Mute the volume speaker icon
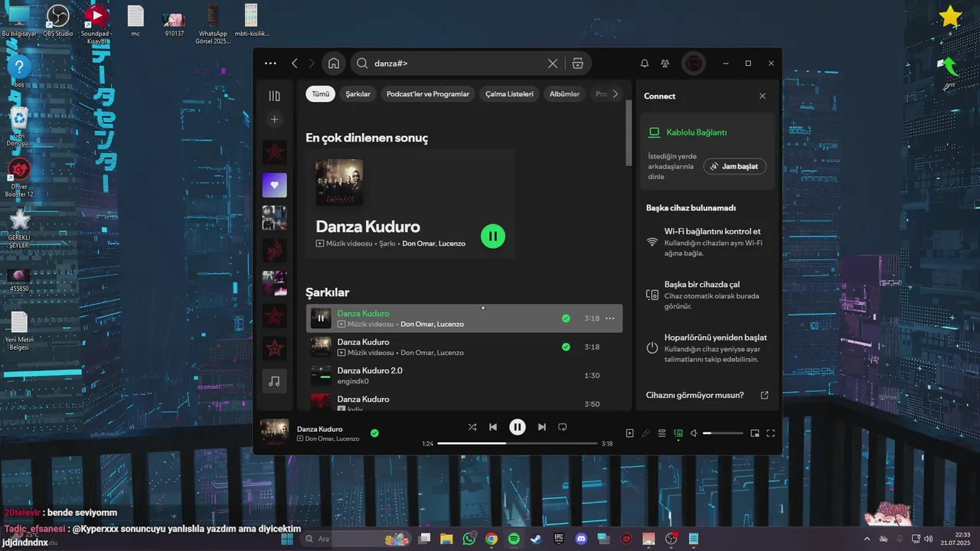This screenshot has height=551, width=980. coord(694,433)
